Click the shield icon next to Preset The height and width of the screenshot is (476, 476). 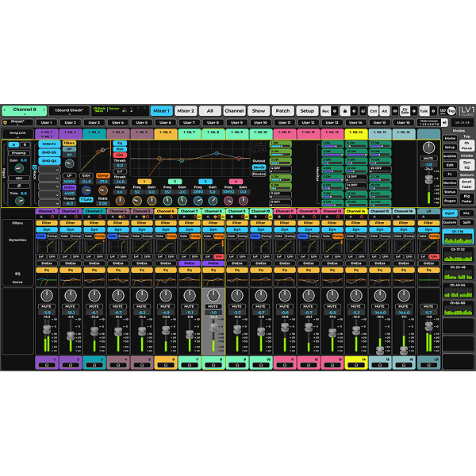5,122
